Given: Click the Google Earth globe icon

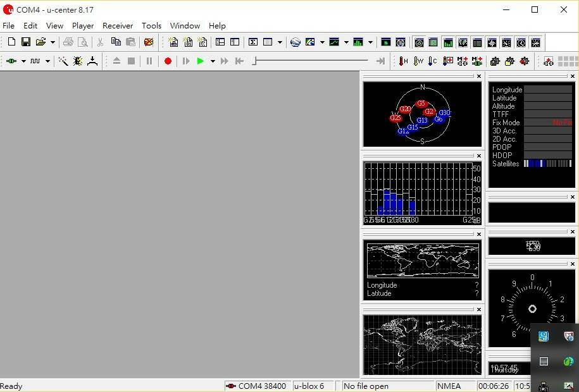Looking at the screenshot, I should [x=296, y=42].
